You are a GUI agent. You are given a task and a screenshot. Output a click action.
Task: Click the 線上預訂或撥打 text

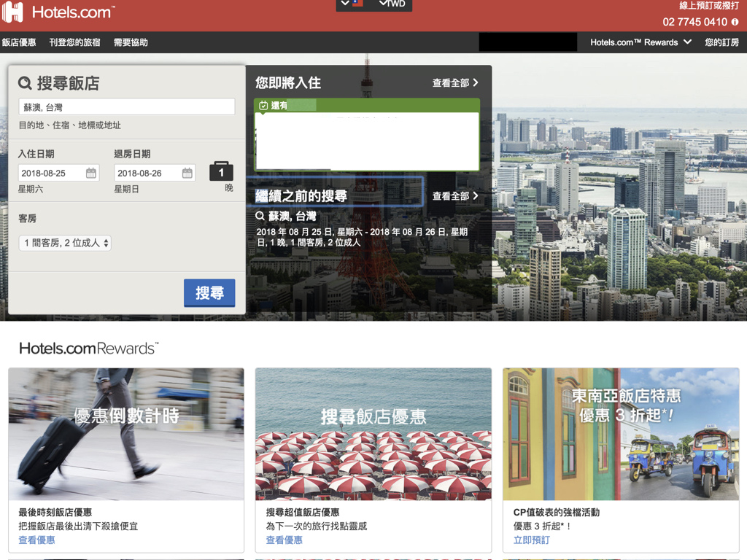[709, 6]
